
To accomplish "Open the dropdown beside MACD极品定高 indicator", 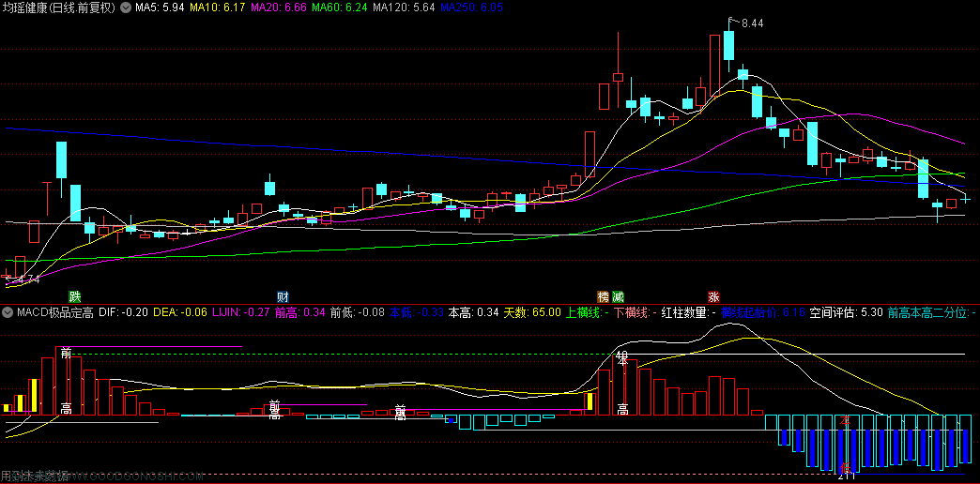I will pyautogui.click(x=8, y=311).
